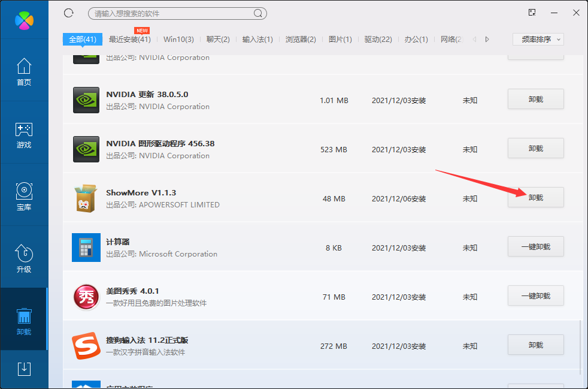Click the 计算器 name text
This screenshot has width=588, height=389.
(118, 242)
